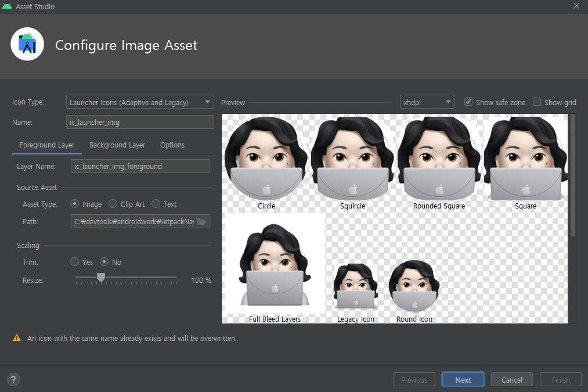This screenshot has width=588, height=392.
Task: Click the Source Asset section label
Action: (37, 187)
